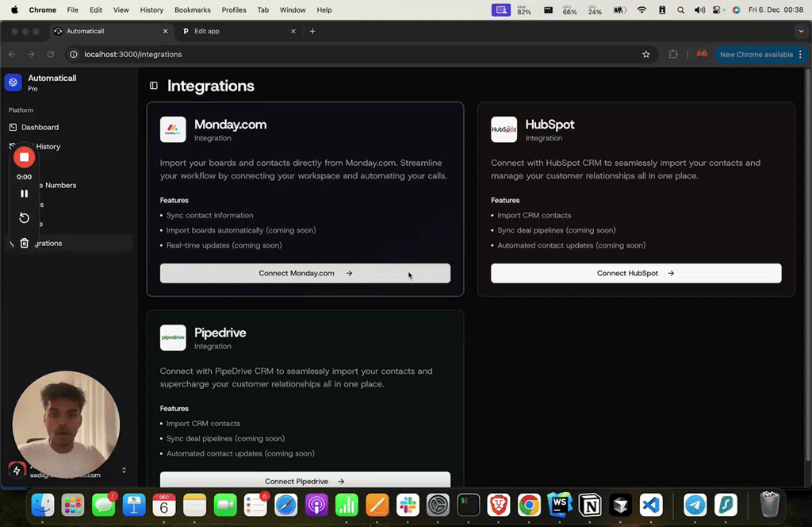View site information icon in address bar
812x527 pixels.
click(74, 55)
